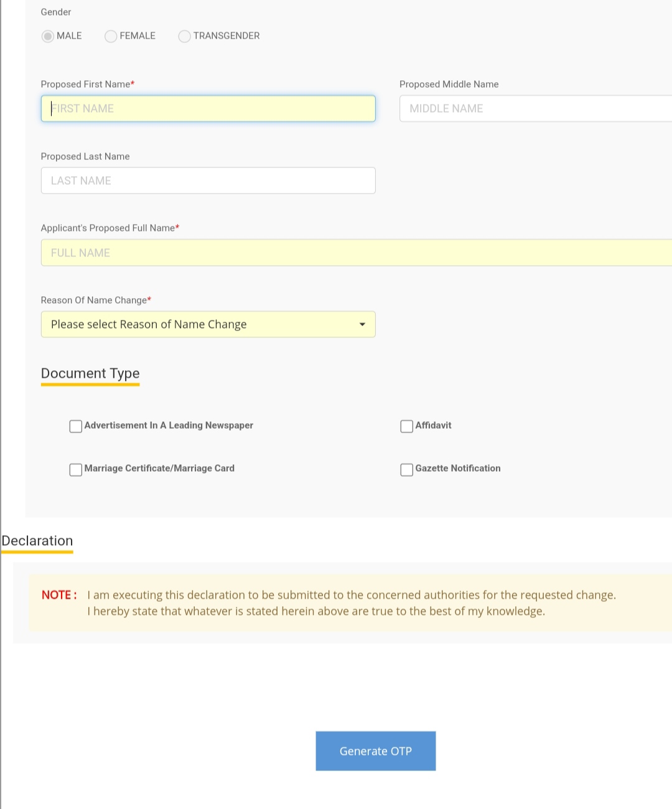The image size is (672, 809).
Task: Click the Declaration section heading
Action: [x=37, y=541]
